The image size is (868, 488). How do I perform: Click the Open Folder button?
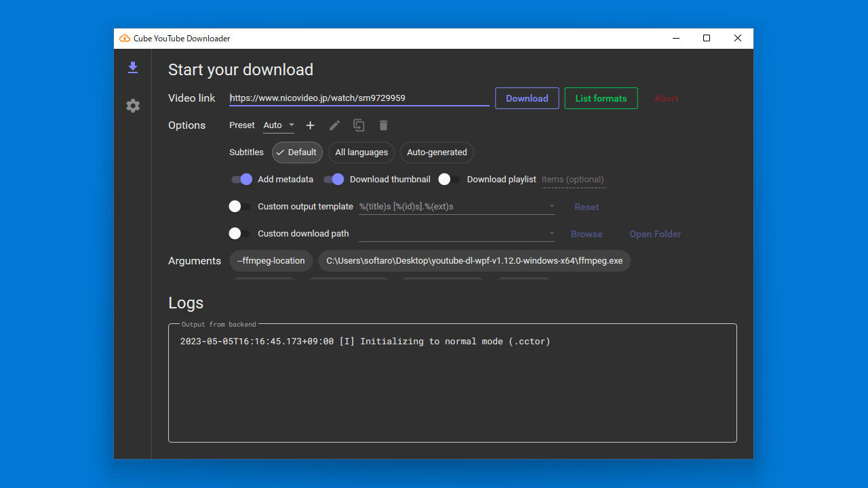click(655, 234)
